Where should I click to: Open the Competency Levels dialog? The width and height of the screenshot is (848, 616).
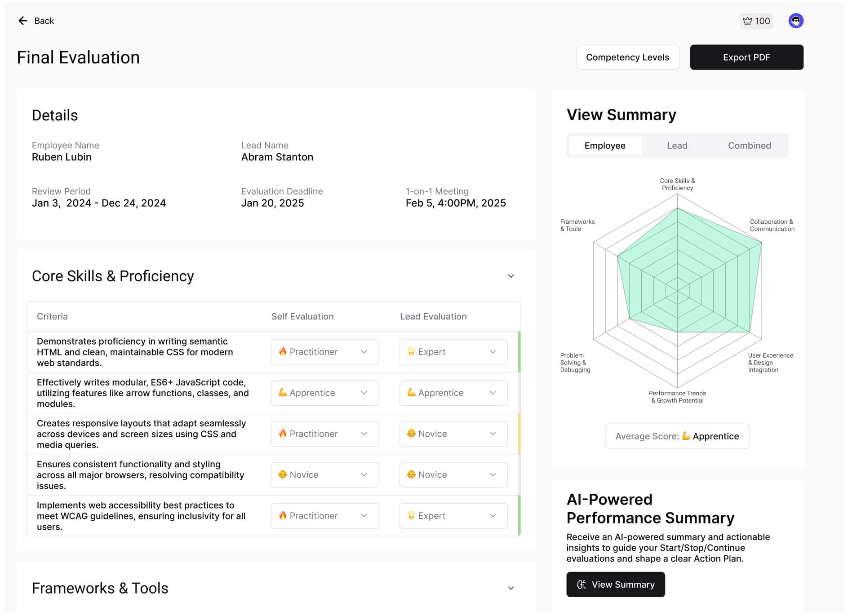[627, 57]
